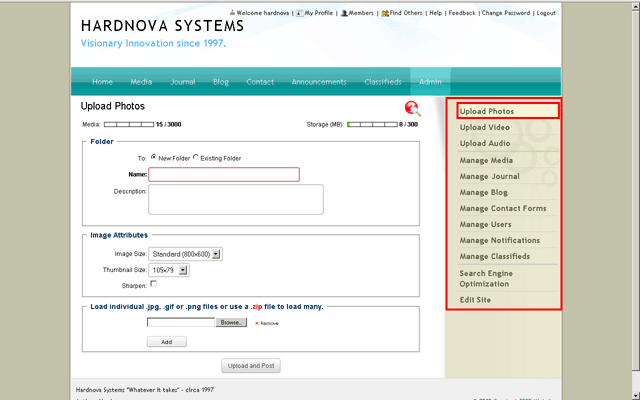Click the My Profile icon
640x400 pixels.
[299, 13]
